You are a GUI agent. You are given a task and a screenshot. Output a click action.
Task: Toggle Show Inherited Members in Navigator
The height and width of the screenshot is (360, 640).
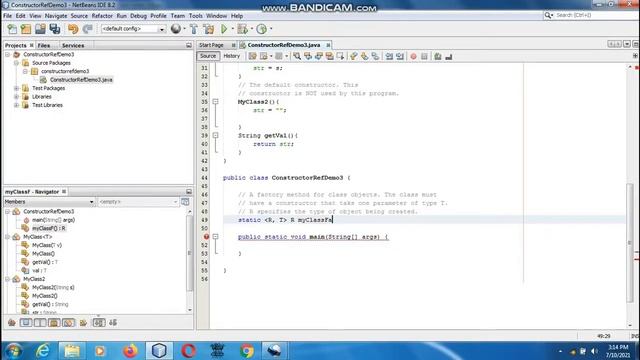tap(12, 323)
